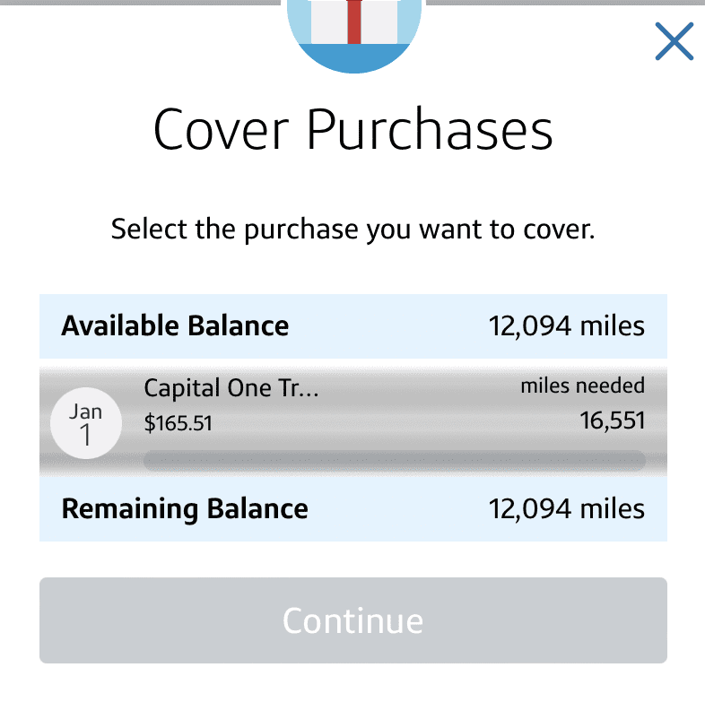Select the Jan 1 date badge
The image size is (705, 728).
pyautogui.click(x=86, y=423)
